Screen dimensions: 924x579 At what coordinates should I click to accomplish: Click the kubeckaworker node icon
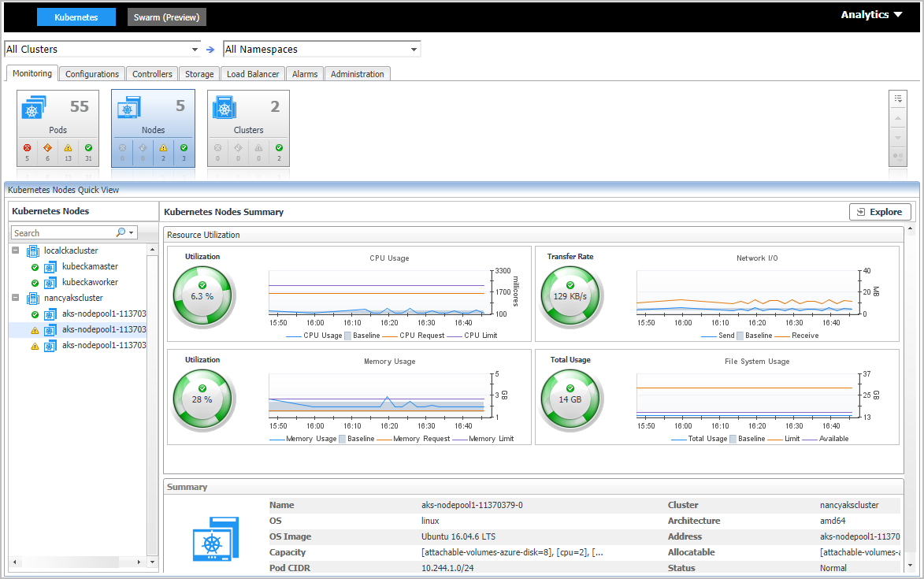click(x=50, y=283)
